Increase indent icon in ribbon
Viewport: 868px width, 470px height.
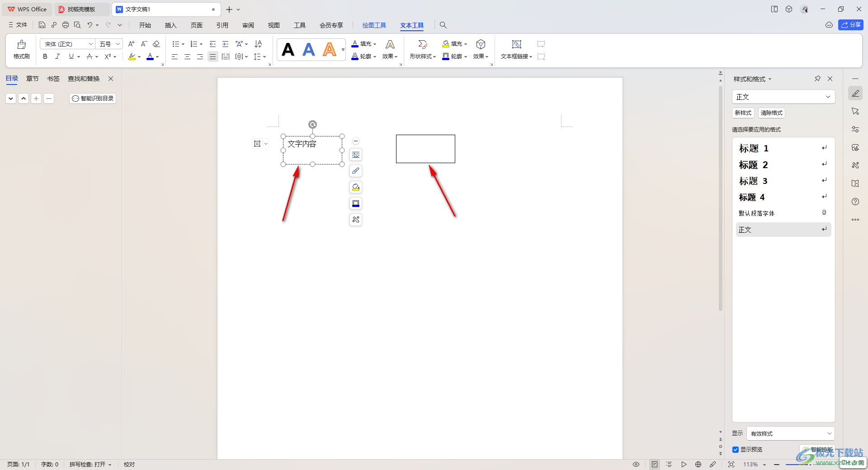tap(225, 44)
